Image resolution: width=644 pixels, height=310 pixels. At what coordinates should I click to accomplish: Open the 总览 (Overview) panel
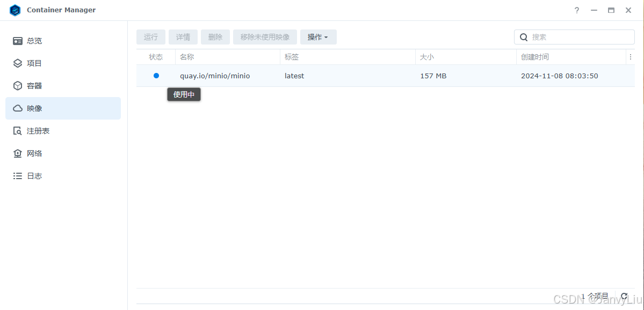(x=34, y=40)
